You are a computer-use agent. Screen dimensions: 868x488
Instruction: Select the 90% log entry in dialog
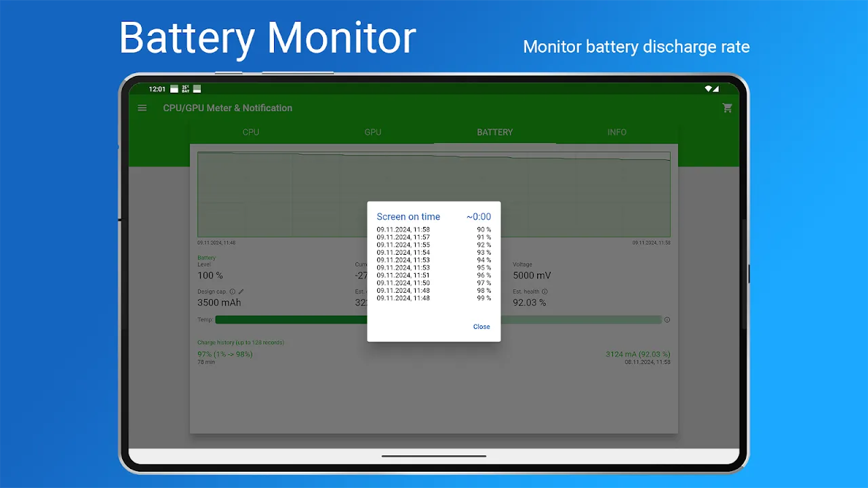pos(434,229)
